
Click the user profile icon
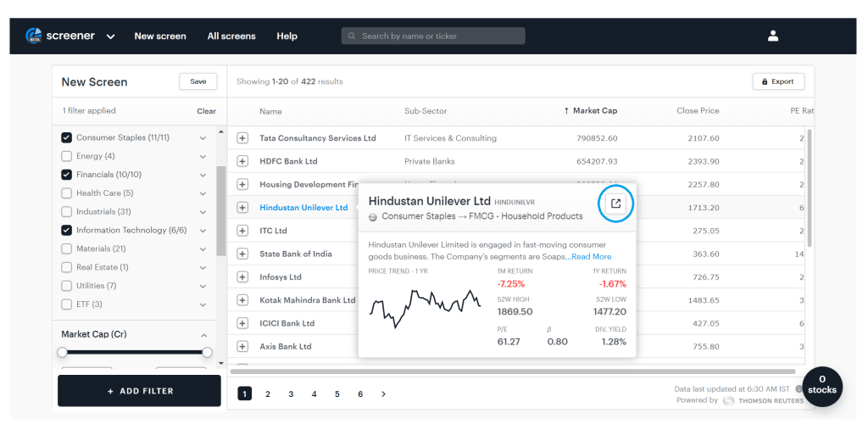pos(772,36)
